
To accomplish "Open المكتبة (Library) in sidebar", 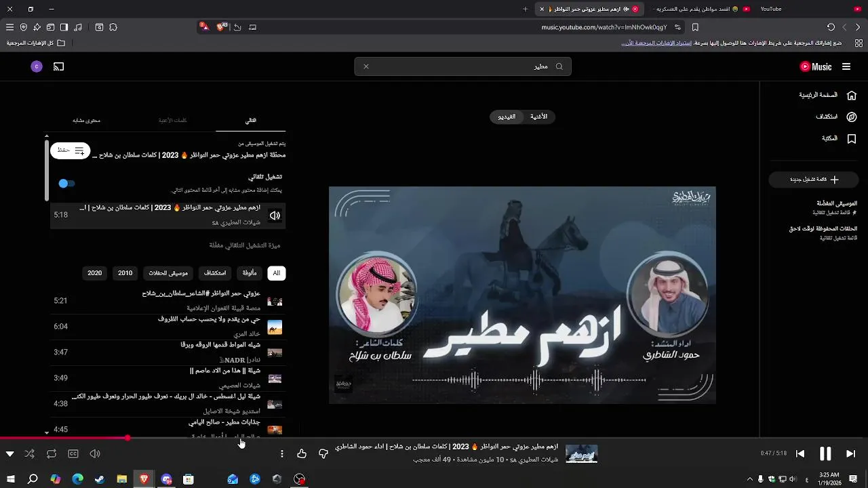I will tap(839, 138).
